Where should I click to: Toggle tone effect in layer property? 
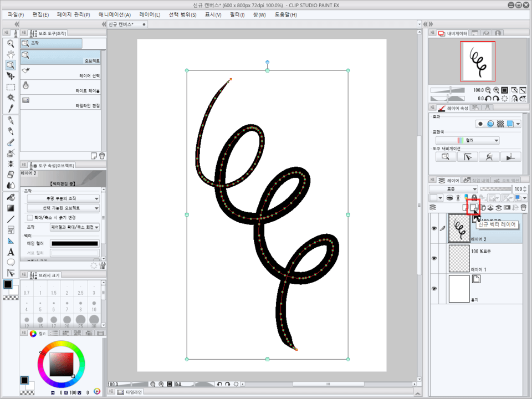click(x=500, y=124)
